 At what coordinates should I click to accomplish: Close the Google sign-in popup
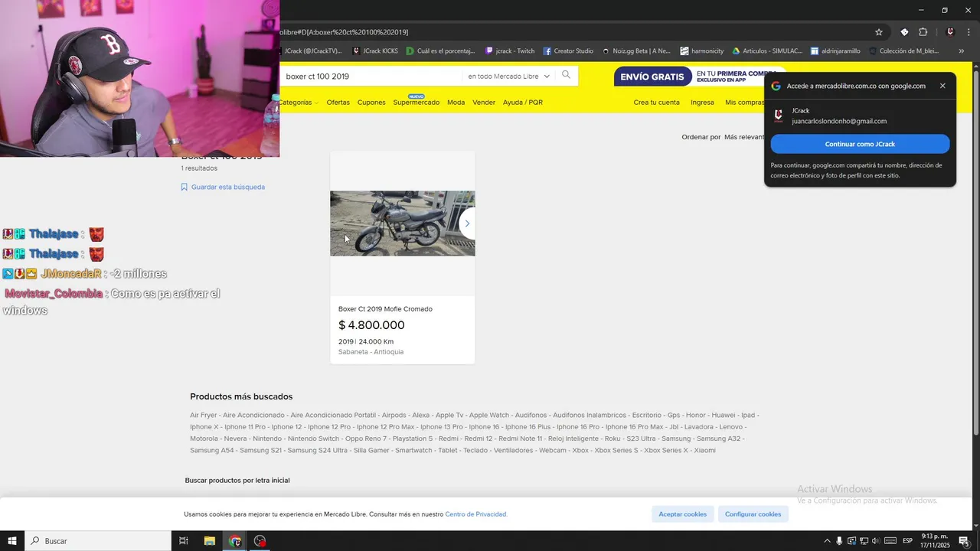click(942, 86)
